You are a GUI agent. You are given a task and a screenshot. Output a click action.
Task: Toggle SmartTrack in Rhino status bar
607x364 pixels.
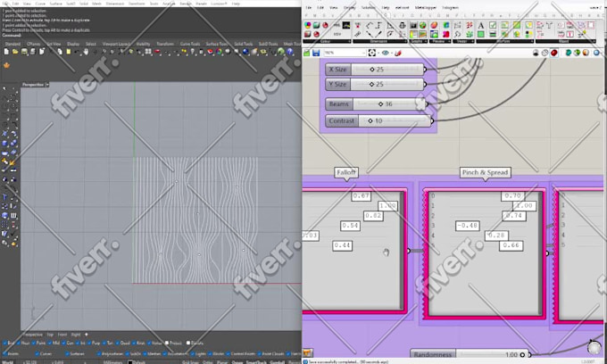click(256, 362)
